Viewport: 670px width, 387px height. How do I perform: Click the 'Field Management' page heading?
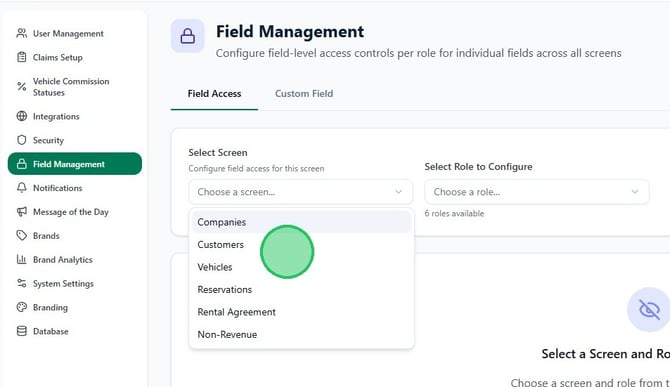coord(290,32)
